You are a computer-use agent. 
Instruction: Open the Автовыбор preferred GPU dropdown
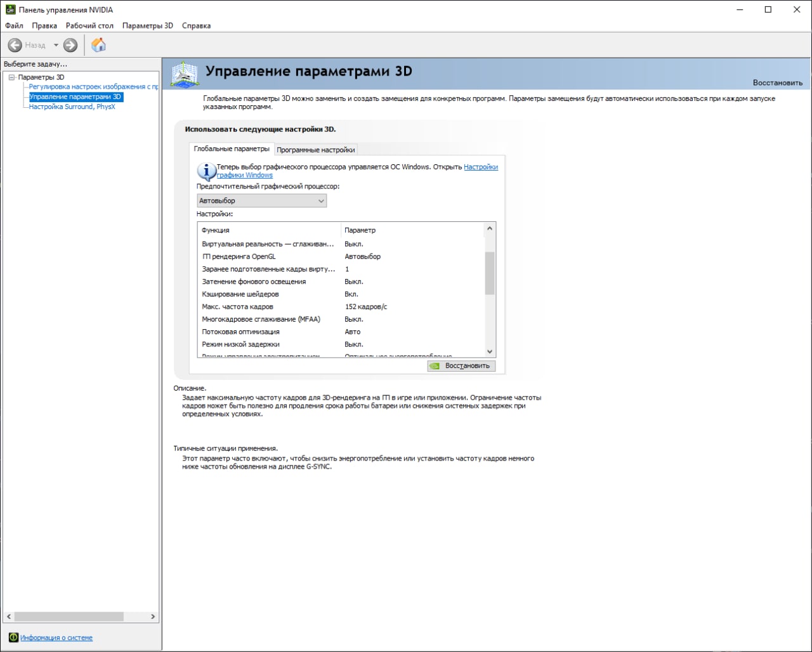click(262, 200)
